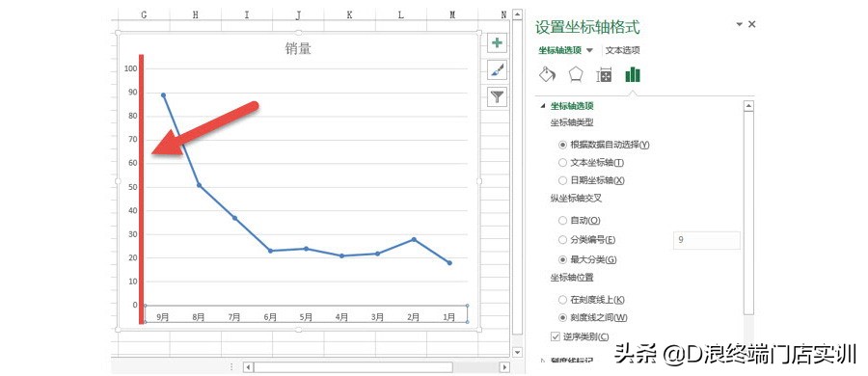This screenshot has height=376, width=868.
Task: Select column header K
Action: coord(349,15)
